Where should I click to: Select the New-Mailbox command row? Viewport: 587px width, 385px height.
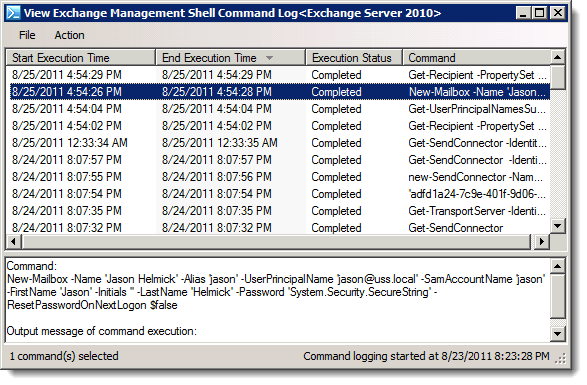pos(280,92)
